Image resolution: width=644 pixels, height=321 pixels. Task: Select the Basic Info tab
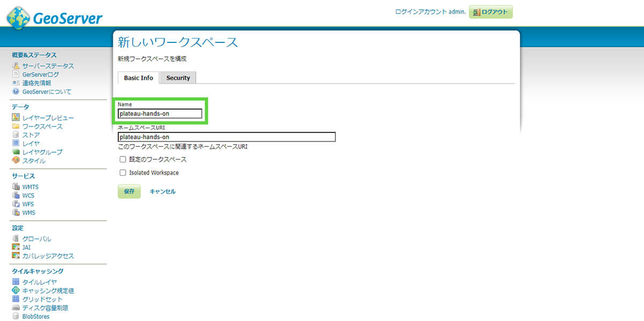tap(138, 78)
